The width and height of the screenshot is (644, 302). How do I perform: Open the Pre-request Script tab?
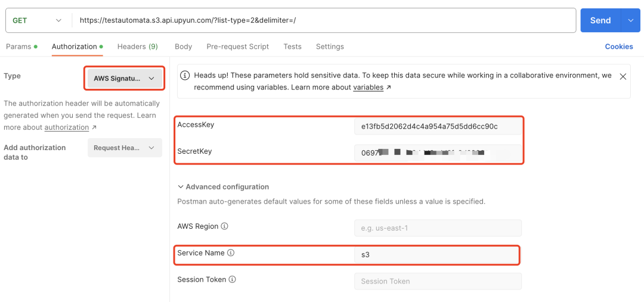click(238, 46)
